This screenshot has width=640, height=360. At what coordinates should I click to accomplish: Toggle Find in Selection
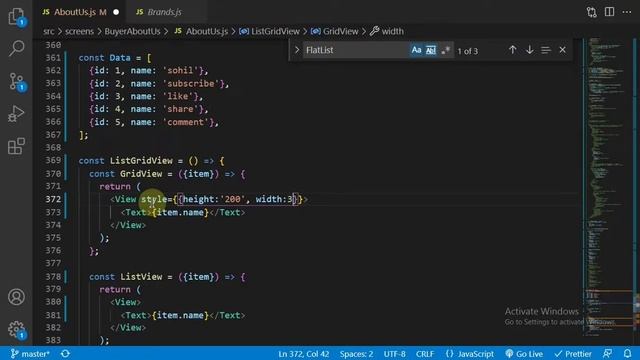[x=546, y=50]
